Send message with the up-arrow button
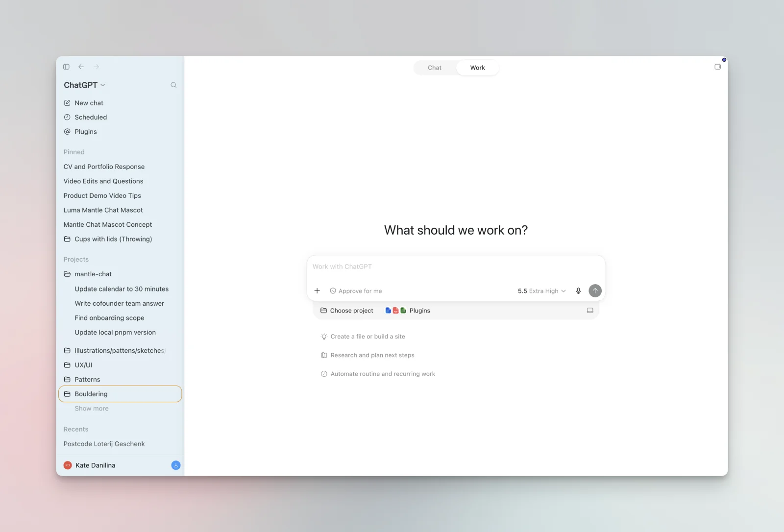This screenshot has width=784, height=532. click(595, 291)
